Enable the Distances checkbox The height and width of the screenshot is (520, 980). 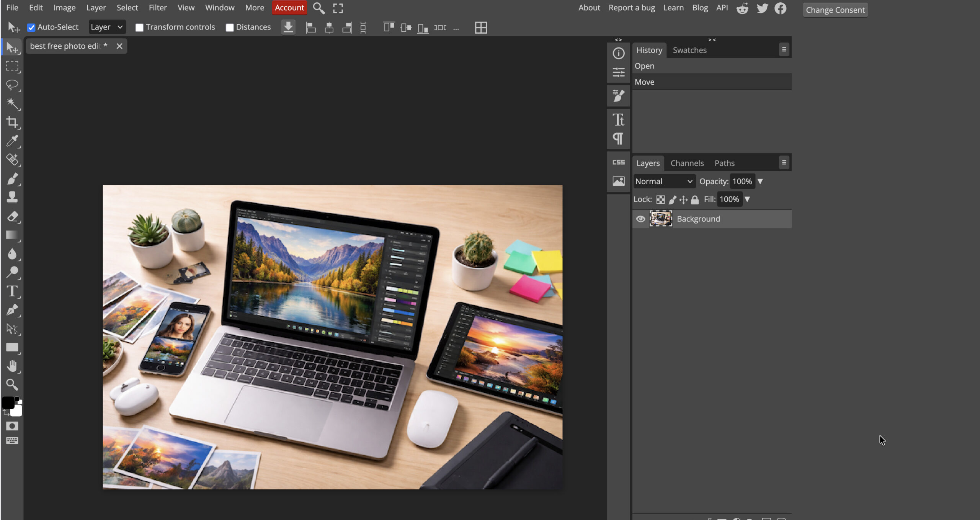click(x=230, y=27)
